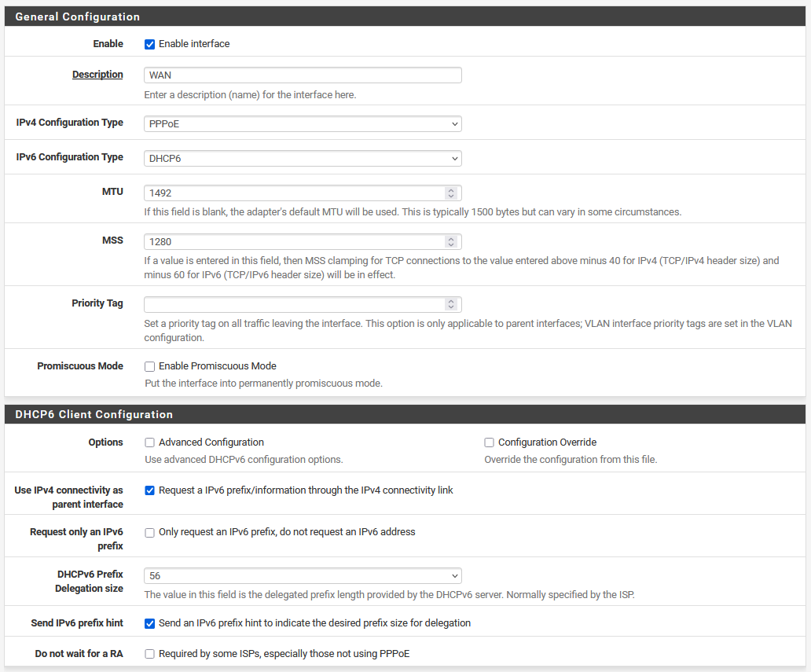Click the Do not wait for a RA label
The width and height of the screenshot is (811, 672).
(x=79, y=654)
